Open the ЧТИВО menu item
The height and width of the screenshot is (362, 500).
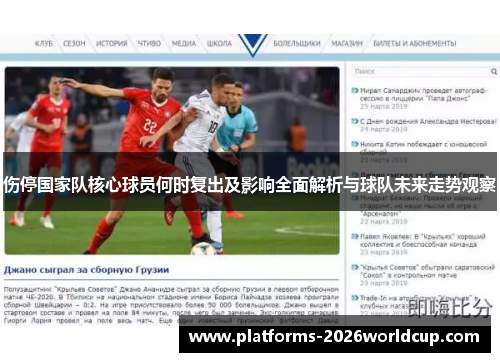[x=149, y=43]
